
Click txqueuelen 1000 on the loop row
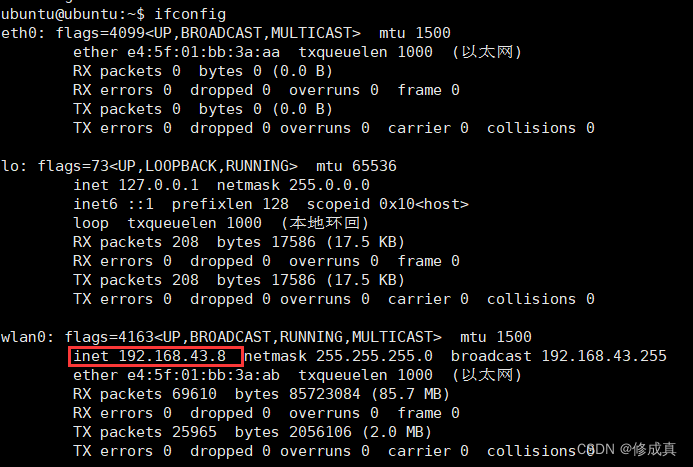click(194, 223)
